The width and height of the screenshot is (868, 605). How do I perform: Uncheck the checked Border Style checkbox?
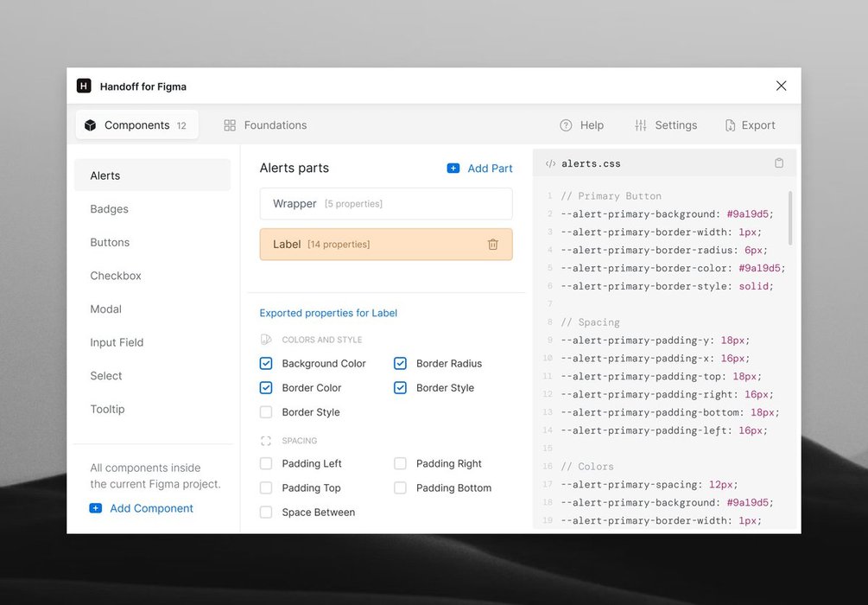point(400,388)
